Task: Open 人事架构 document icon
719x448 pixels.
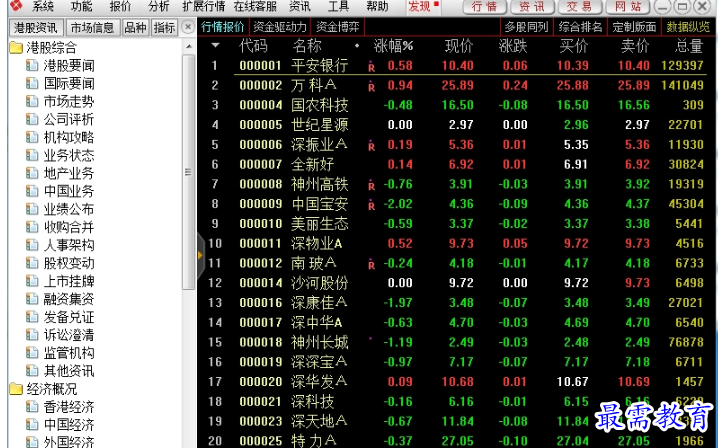Action: click(32, 245)
